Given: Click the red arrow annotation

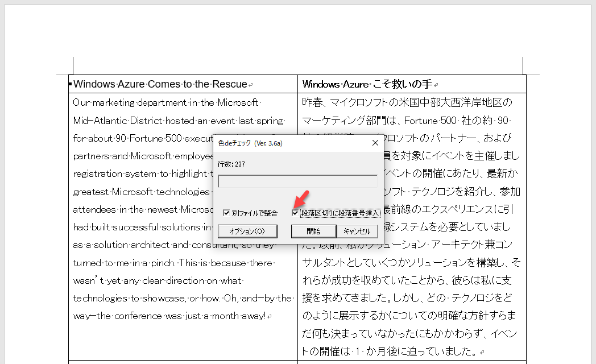Looking at the screenshot, I should 301,200.
